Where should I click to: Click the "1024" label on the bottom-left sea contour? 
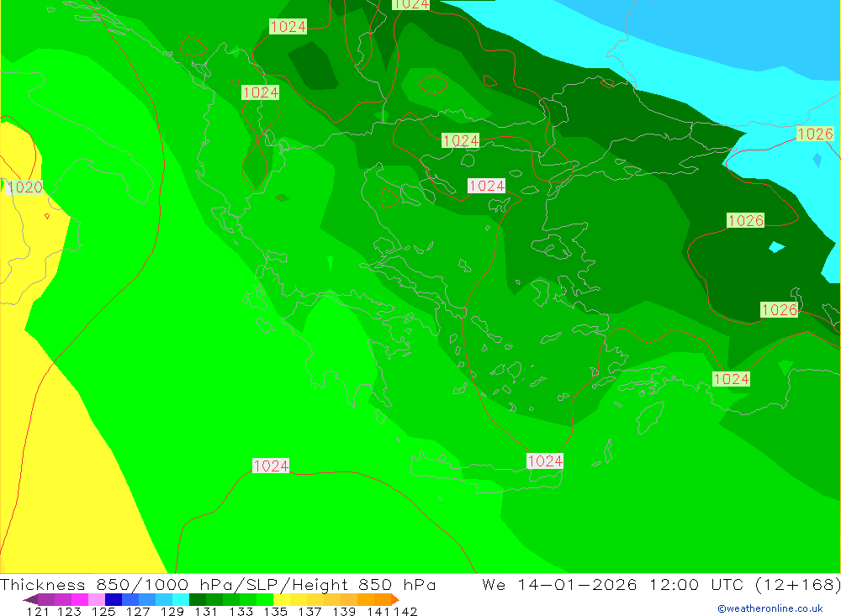coord(271,466)
